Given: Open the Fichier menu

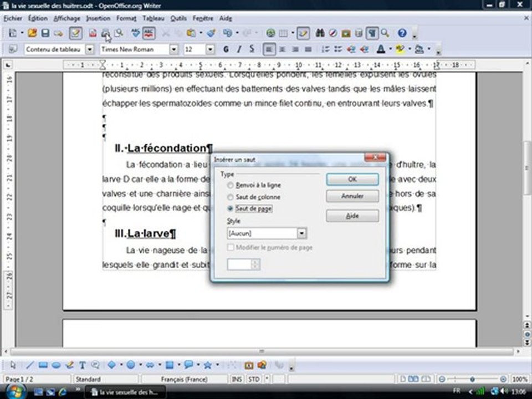Looking at the screenshot, I should [13, 18].
